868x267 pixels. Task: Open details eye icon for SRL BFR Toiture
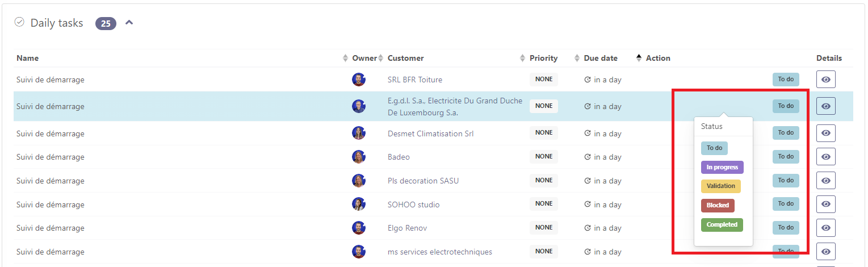pyautogui.click(x=825, y=80)
